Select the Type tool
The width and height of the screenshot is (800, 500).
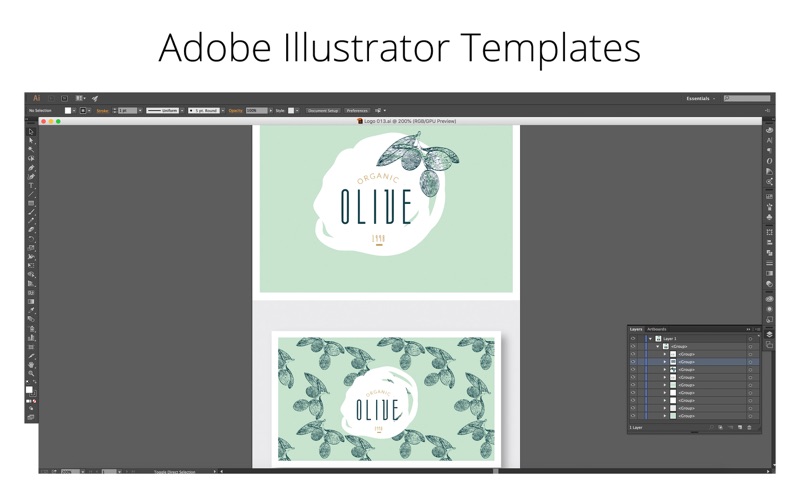(31, 186)
